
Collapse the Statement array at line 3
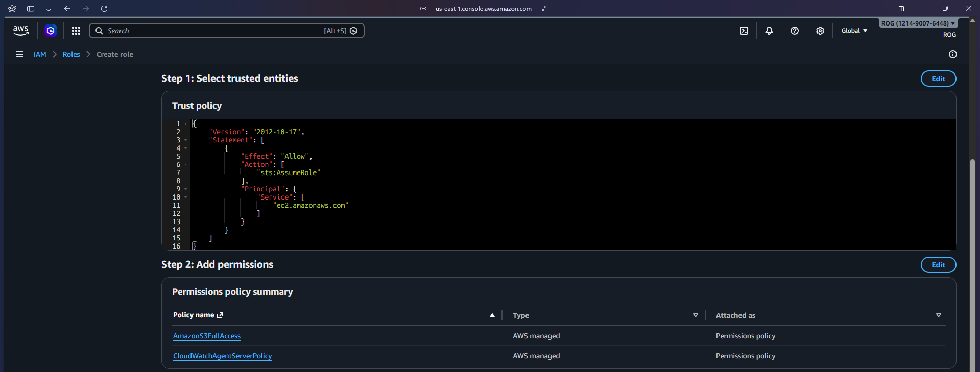pos(185,140)
